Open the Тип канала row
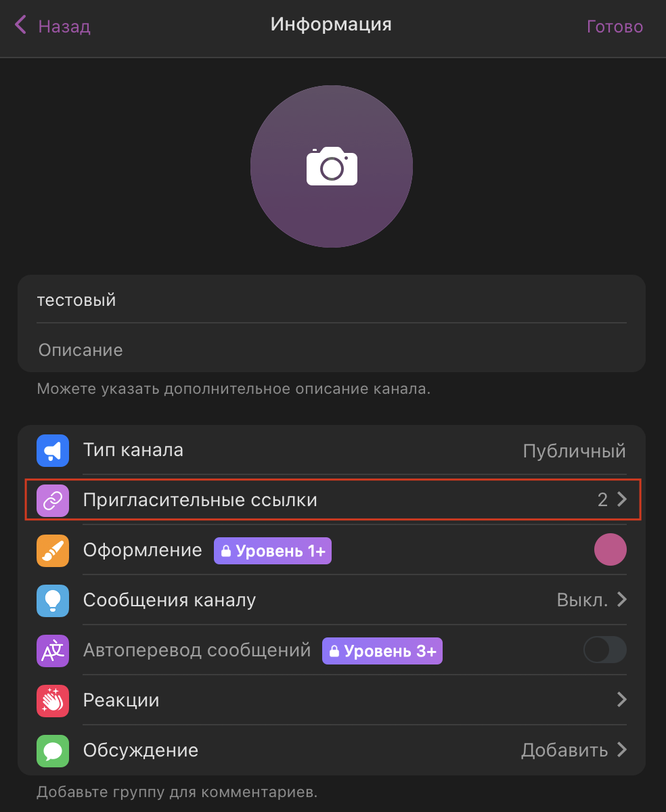666x812 pixels. click(332, 451)
